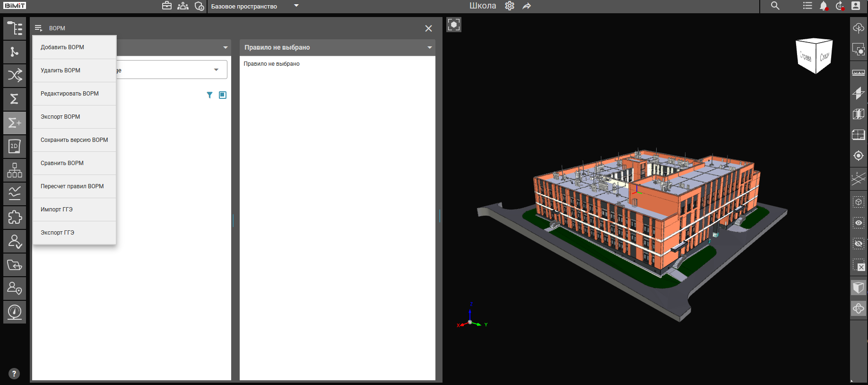Activate the select-area tool in right toolbar
This screenshot has height=385, width=868.
(859, 50)
